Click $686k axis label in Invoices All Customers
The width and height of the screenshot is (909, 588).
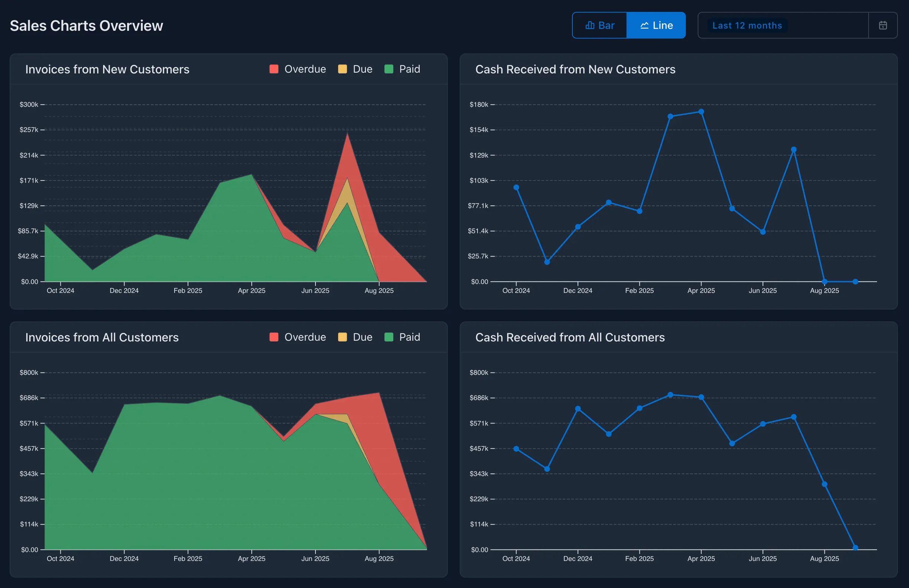coord(29,398)
